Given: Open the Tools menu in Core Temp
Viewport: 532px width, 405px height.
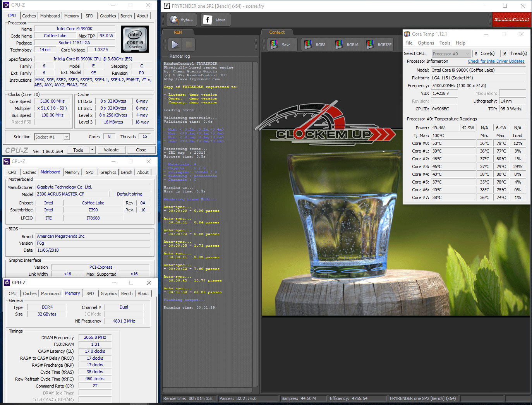Looking at the screenshot, I should pyautogui.click(x=444, y=43).
